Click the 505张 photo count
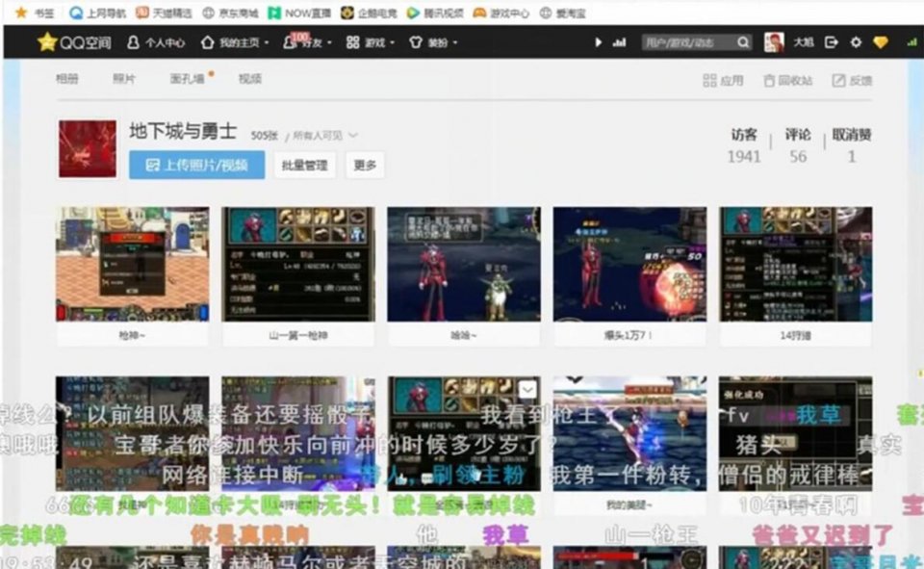Image resolution: width=924 pixels, height=569 pixels. pos(264,136)
